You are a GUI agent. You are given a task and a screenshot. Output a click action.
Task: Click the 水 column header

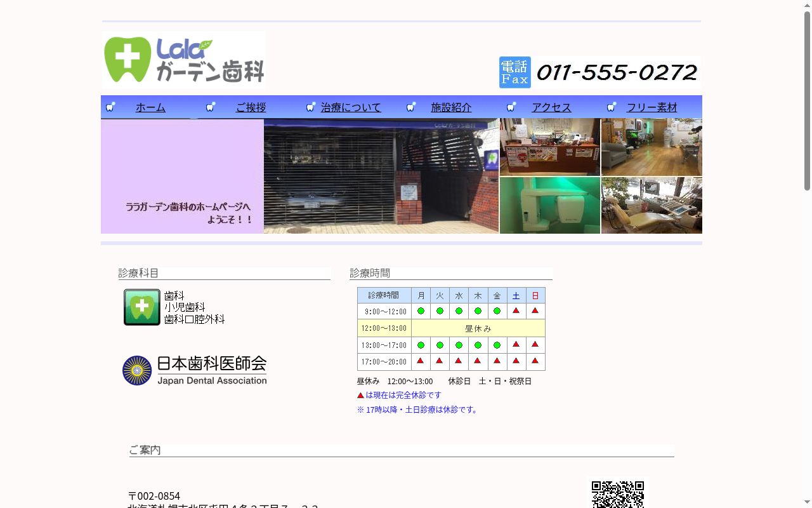[459, 295]
